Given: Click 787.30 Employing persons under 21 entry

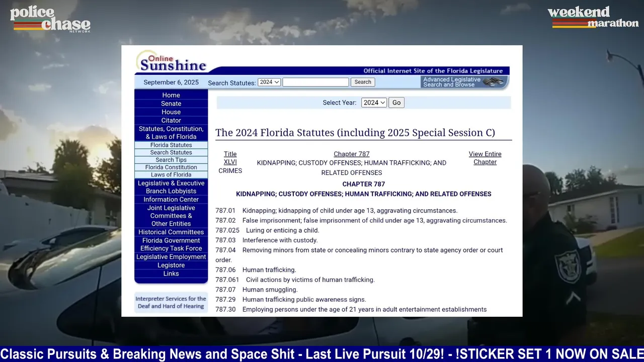Looking at the screenshot, I should (351, 310).
